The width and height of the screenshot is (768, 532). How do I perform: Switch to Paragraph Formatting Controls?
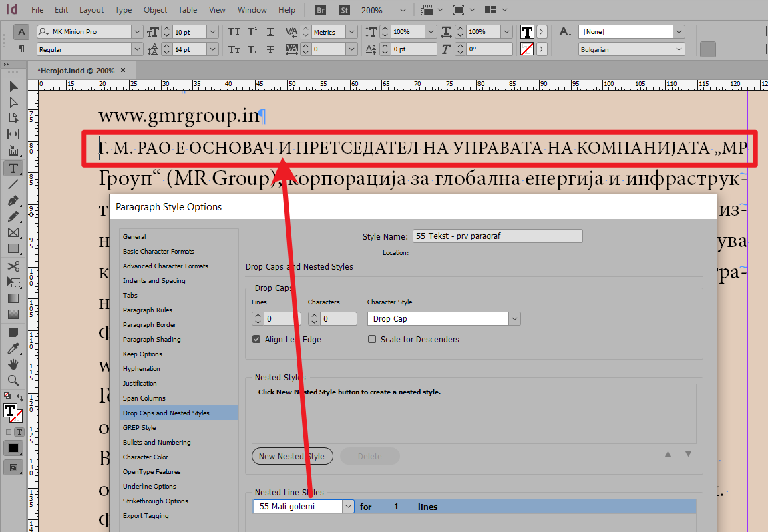(21, 49)
